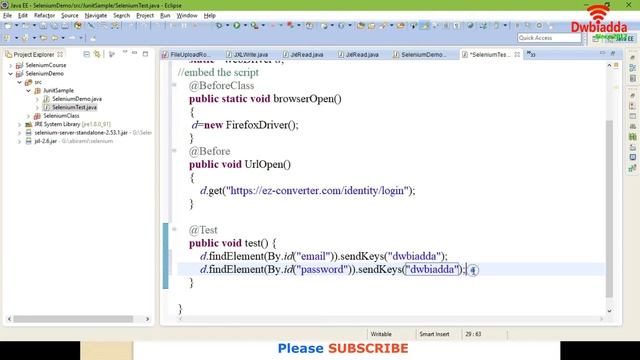Collapse the src folder
Screen dimensions: 640x360
click(20, 82)
